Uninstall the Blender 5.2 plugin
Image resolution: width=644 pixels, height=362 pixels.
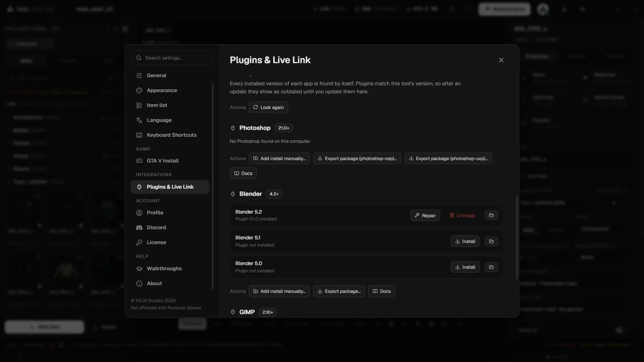click(462, 216)
